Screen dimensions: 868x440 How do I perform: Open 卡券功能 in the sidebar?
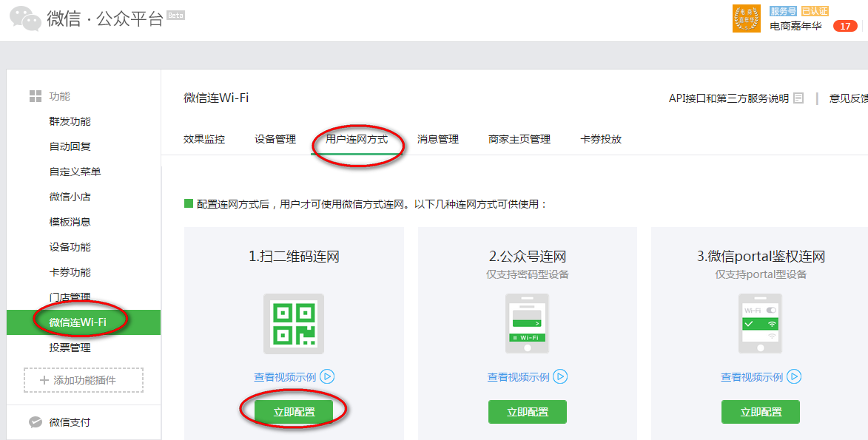coord(70,273)
